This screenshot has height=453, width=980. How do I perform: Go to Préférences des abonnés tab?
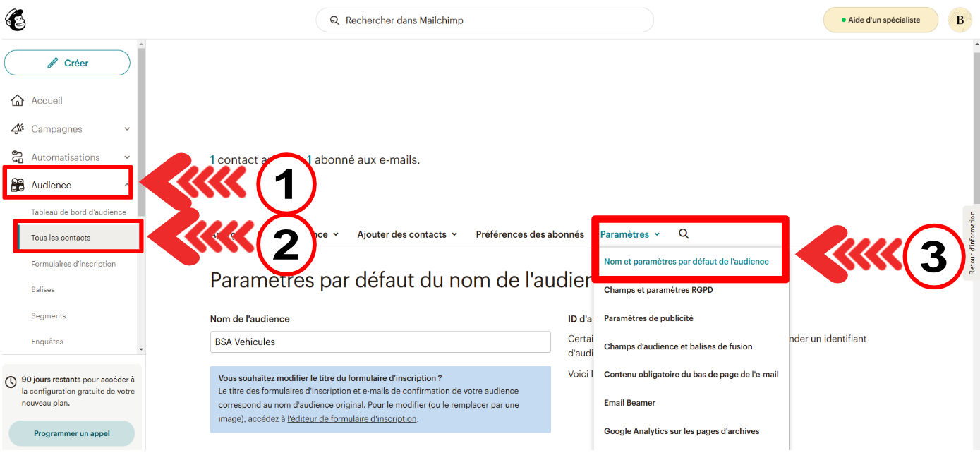pos(530,234)
